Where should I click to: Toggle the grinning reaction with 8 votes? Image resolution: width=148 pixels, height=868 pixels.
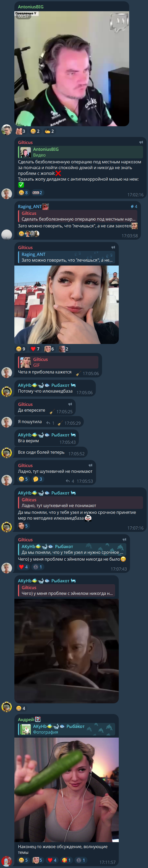click(x=23, y=192)
